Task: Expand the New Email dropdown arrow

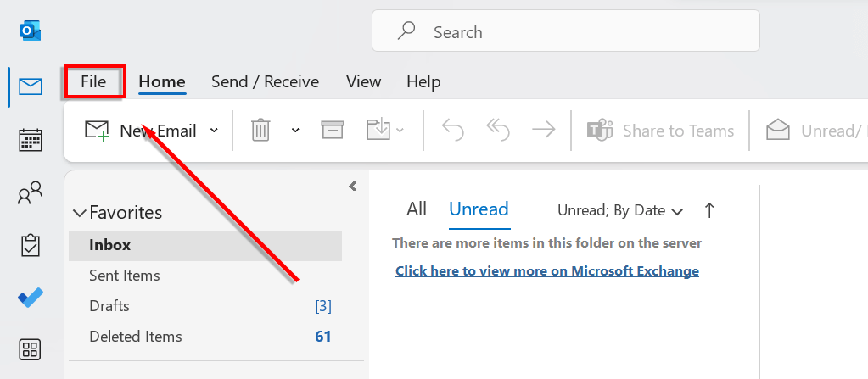Action: (214, 130)
